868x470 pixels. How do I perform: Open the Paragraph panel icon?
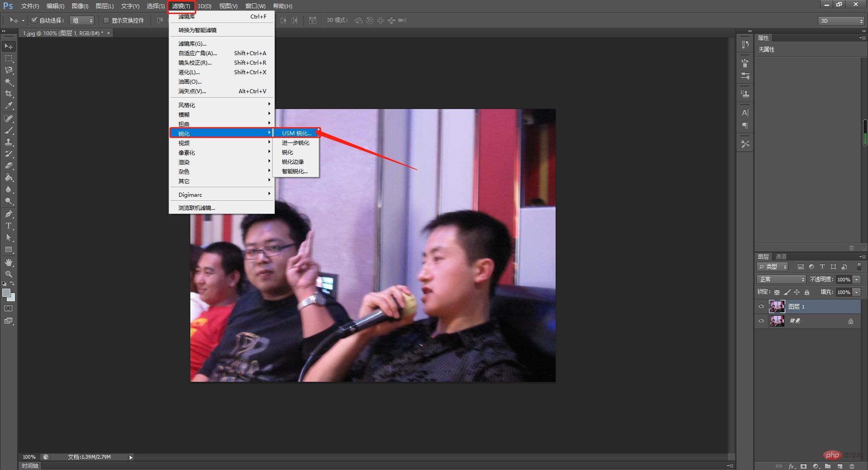(x=745, y=126)
